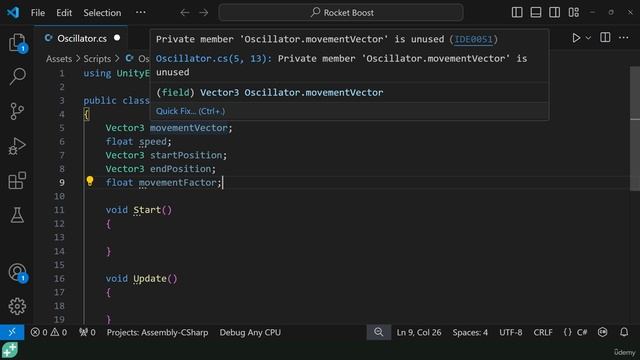Change line endings via CRLF

[x=543, y=332]
